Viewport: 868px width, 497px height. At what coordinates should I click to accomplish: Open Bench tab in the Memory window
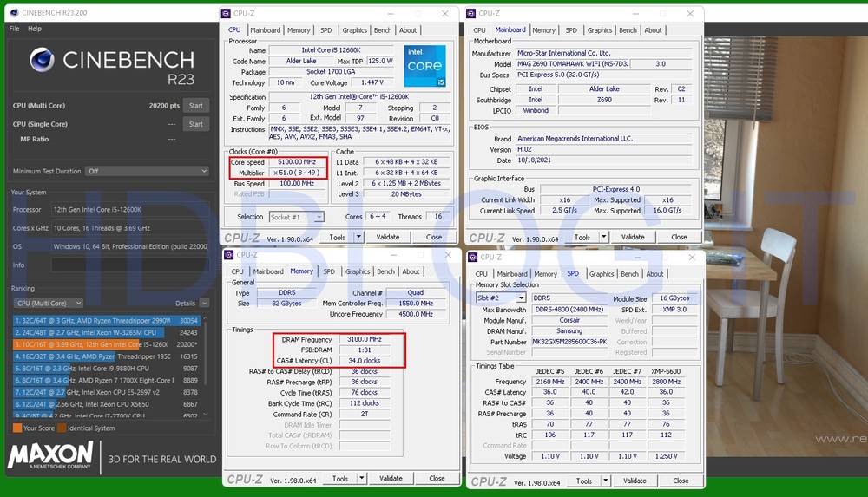tap(386, 271)
